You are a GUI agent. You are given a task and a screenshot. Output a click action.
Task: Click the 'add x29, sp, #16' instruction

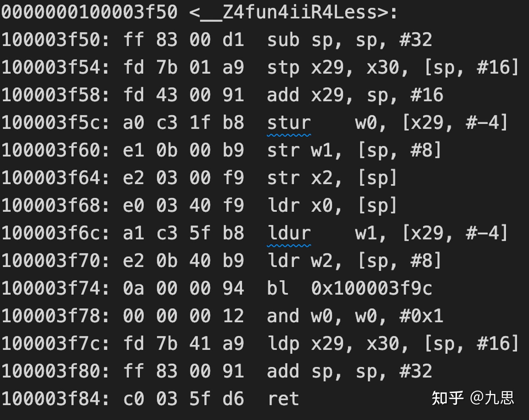click(x=355, y=95)
